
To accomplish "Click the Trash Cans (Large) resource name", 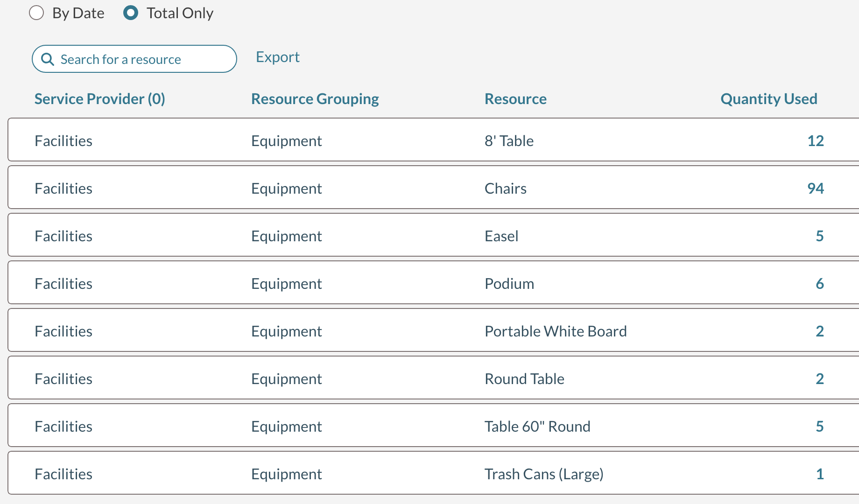I will coord(544,474).
